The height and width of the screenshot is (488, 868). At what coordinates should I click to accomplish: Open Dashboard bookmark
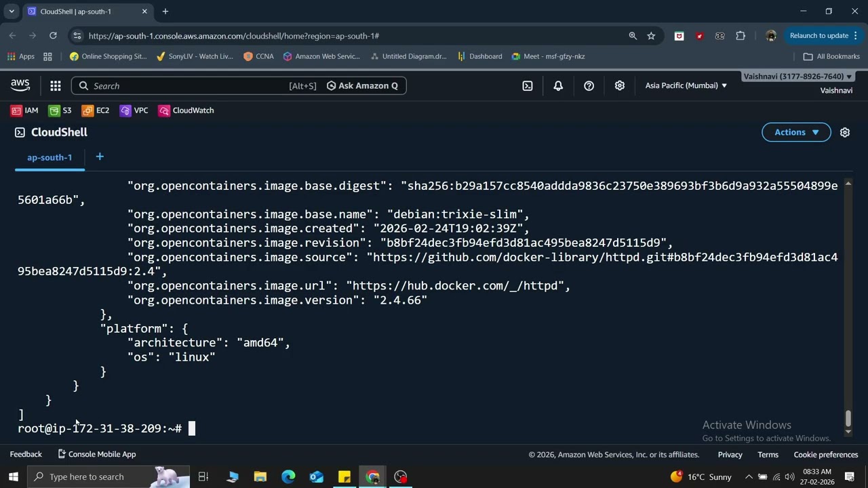479,56
